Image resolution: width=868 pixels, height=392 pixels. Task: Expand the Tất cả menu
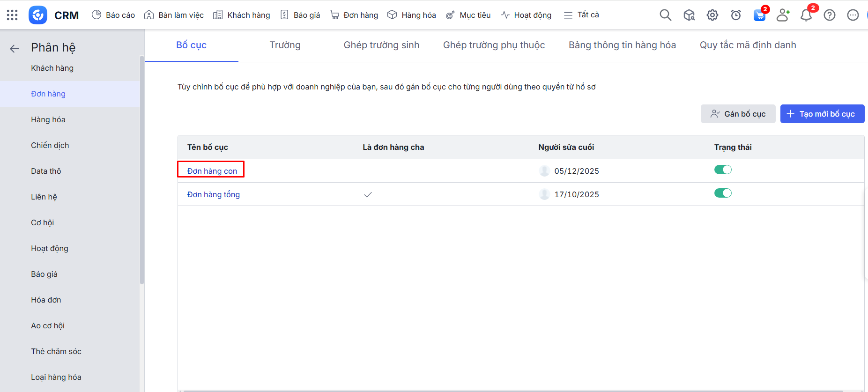click(x=581, y=15)
